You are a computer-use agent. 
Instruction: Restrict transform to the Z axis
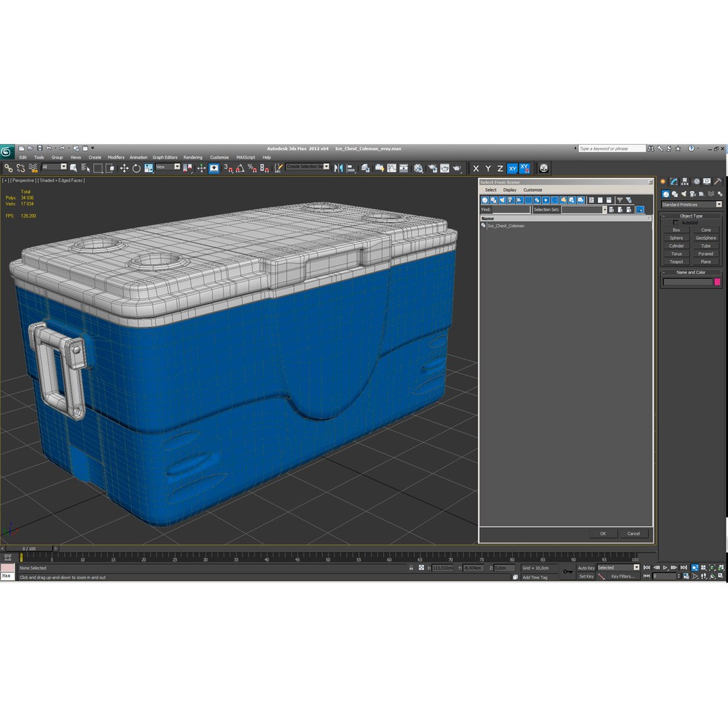500,169
